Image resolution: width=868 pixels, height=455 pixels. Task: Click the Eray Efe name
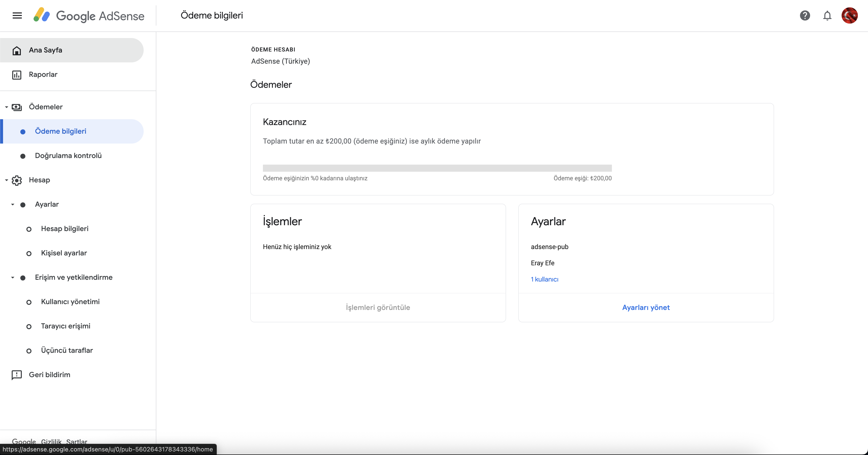click(x=543, y=263)
